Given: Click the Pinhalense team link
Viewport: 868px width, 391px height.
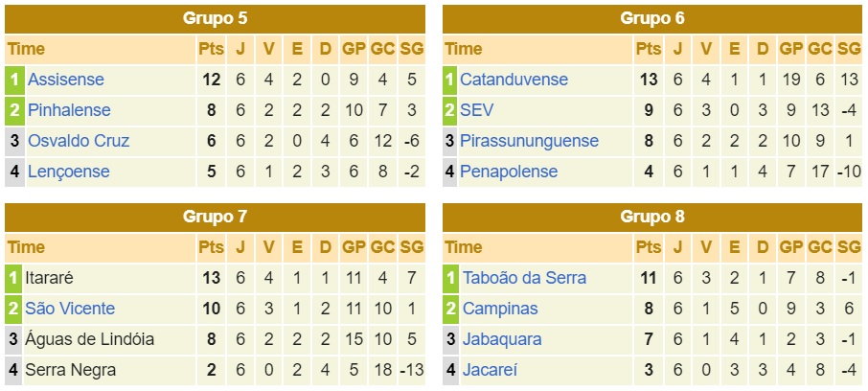Looking at the screenshot, I should point(69,110).
